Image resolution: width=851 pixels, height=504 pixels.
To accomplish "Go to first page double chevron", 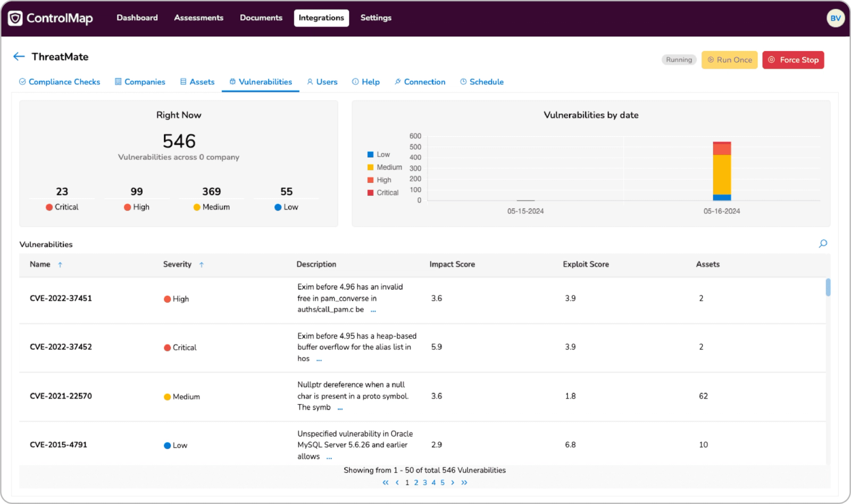I will (386, 483).
